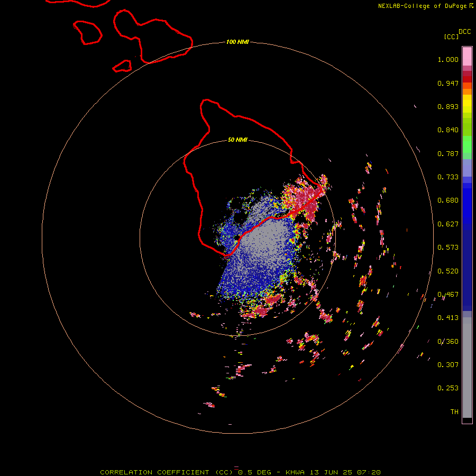Click the 0.680 legend value

pyautogui.click(x=448, y=200)
